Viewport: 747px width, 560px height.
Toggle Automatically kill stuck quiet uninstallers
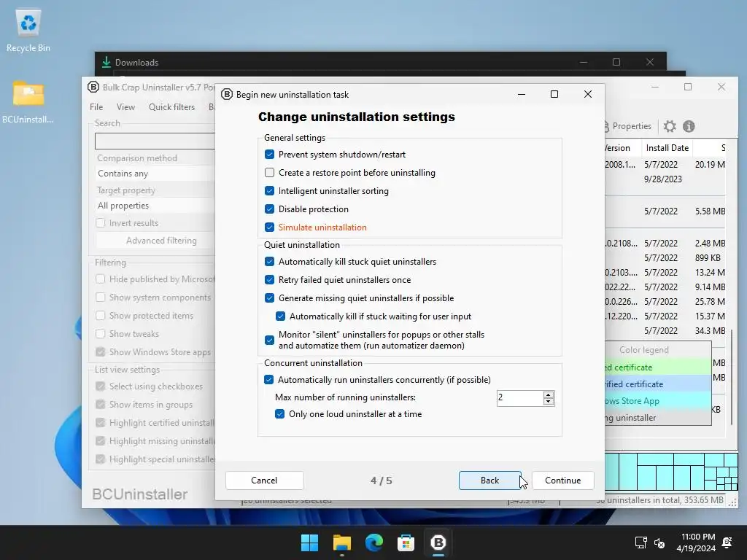[x=270, y=262]
